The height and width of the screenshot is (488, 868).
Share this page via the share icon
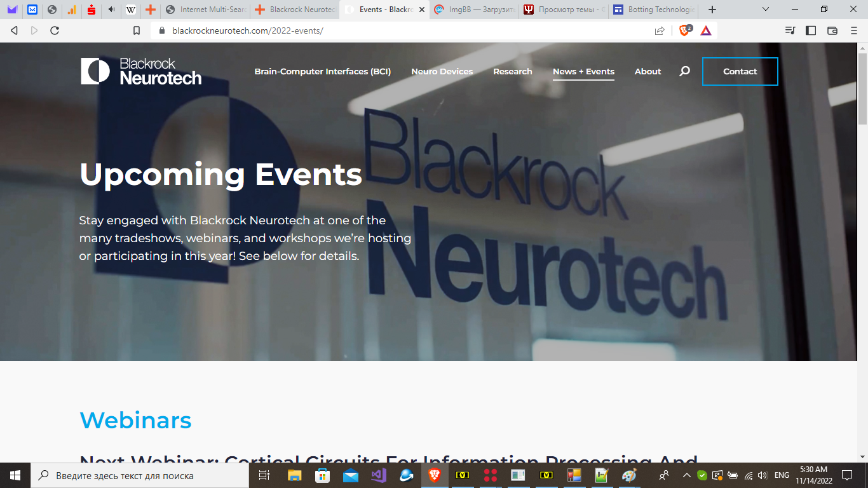[660, 30]
